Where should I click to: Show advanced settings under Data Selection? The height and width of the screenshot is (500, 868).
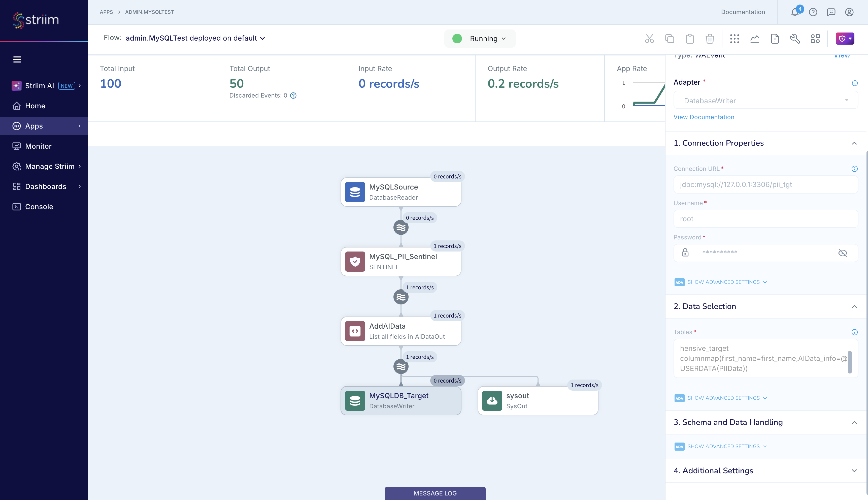click(724, 398)
